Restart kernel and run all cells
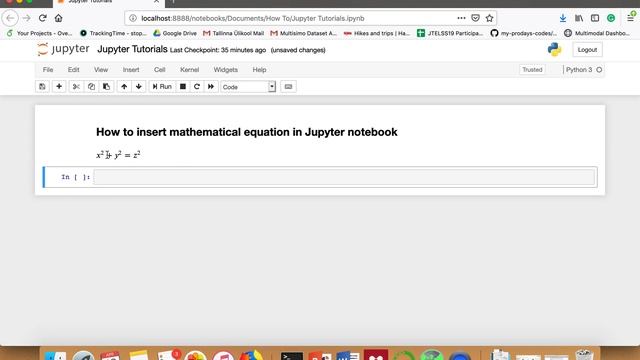This screenshot has height=360, width=640. coord(211,87)
